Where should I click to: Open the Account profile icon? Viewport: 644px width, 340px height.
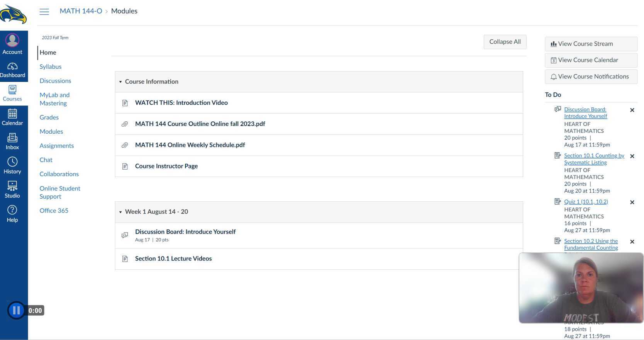(x=12, y=41)
